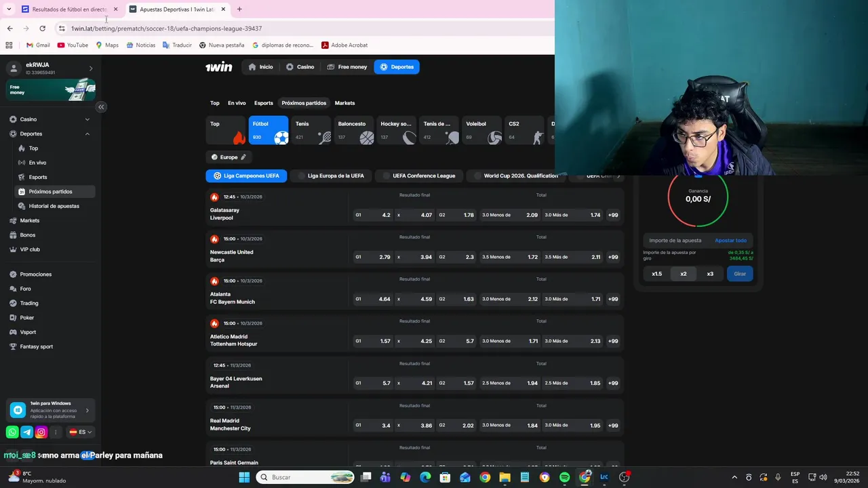
Task: Select Baloncesto sport category
Action: tap(354, 130)
